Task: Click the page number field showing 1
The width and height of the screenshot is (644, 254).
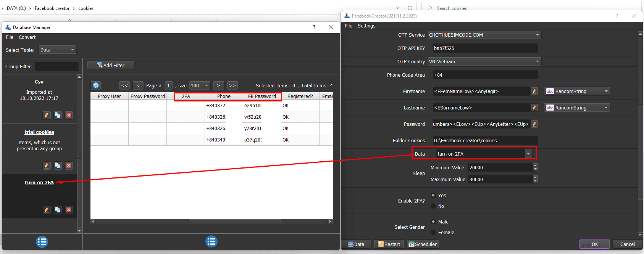Action: [168, 85]
